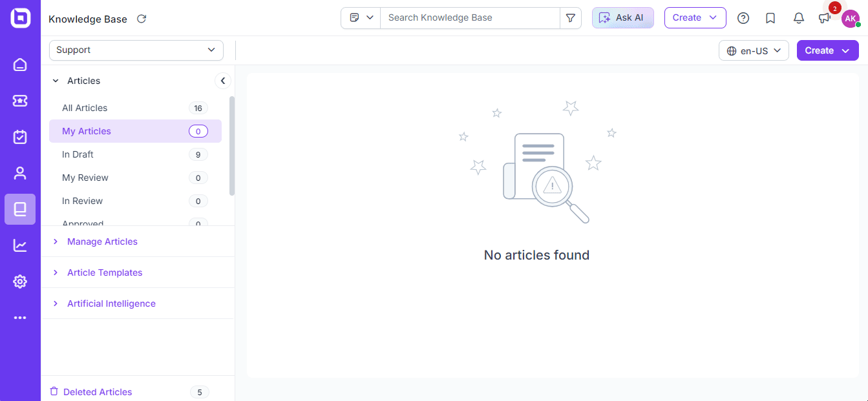Open Deleted Articles link

click(x=98, y=392)
